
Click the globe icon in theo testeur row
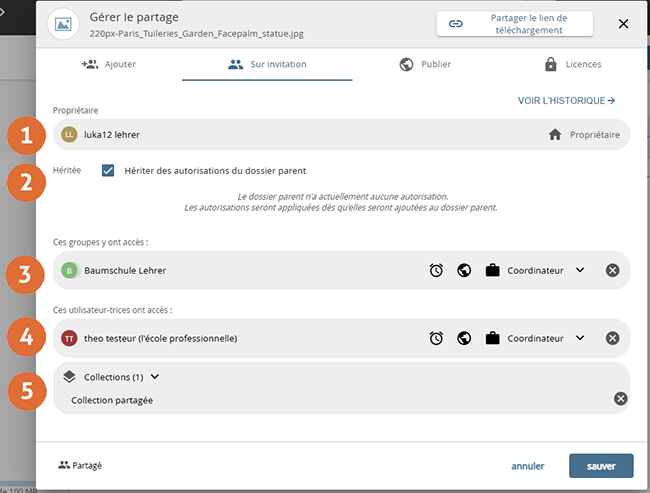(x=464, y=338)
